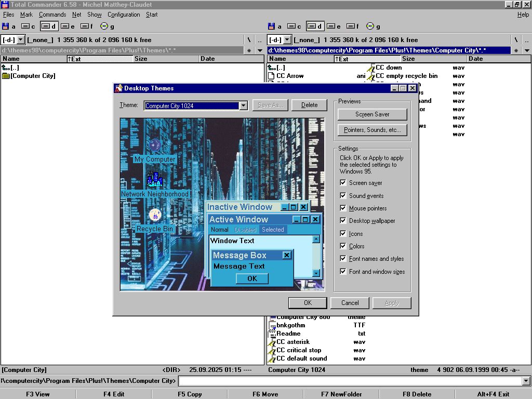
Task: Click the command line input field
Action: point(350,381)
